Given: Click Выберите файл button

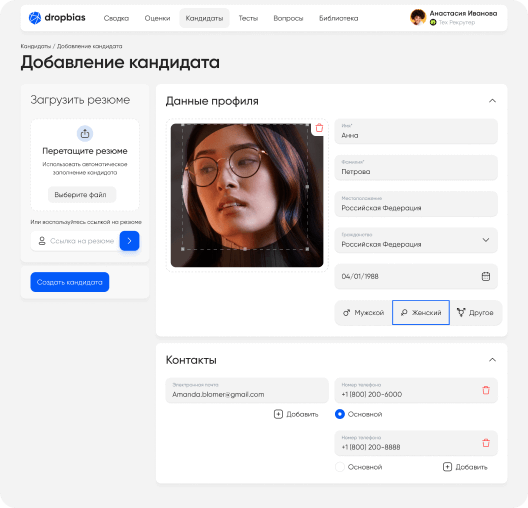Looking at the screenshot, I should [x=82, y=195].
